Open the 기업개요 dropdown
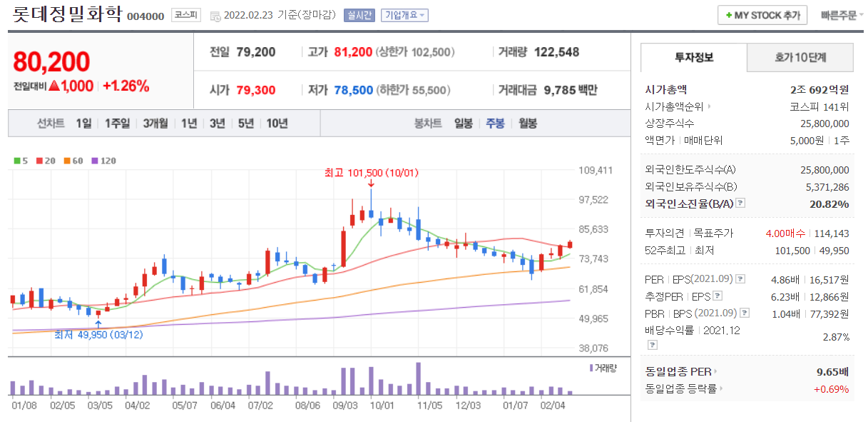This screenshot has height=422, width=868. point(404,16)
